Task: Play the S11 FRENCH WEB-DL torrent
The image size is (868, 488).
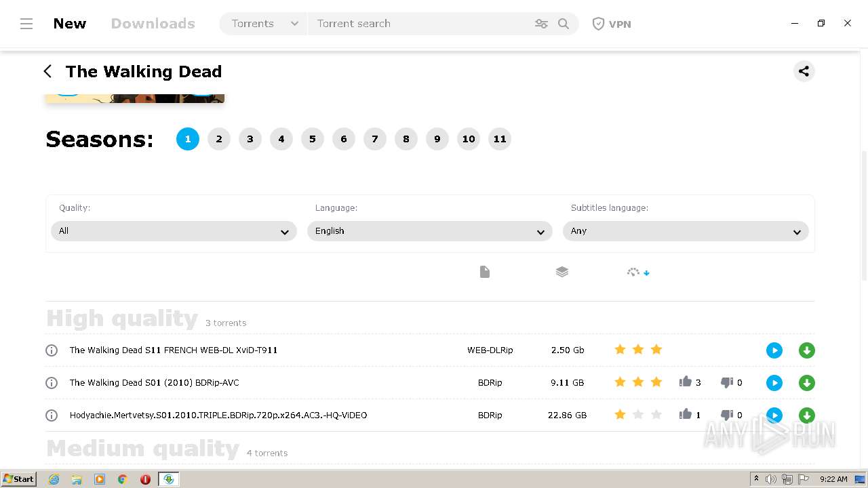Action: pyautogui.click(x=774, y=350)
